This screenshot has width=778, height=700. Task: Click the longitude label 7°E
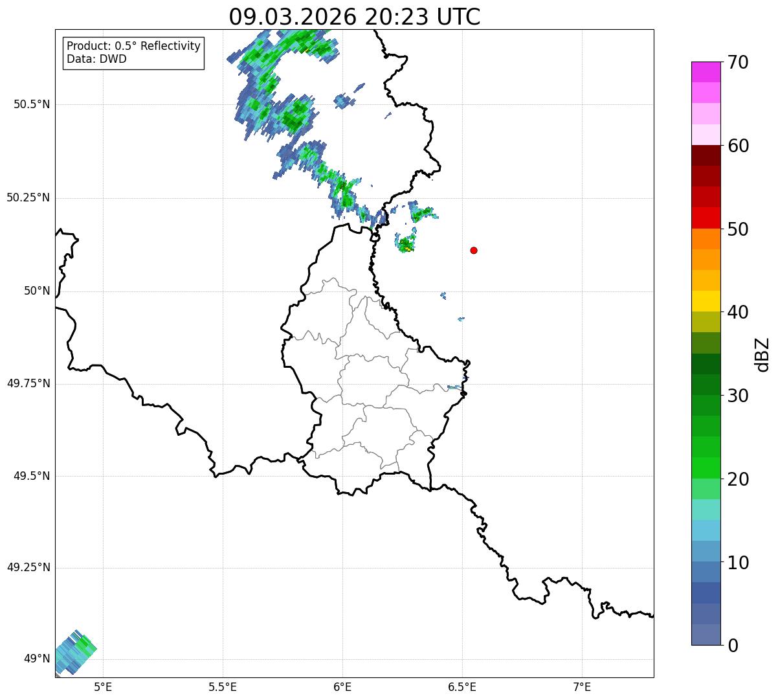[583, 687]
